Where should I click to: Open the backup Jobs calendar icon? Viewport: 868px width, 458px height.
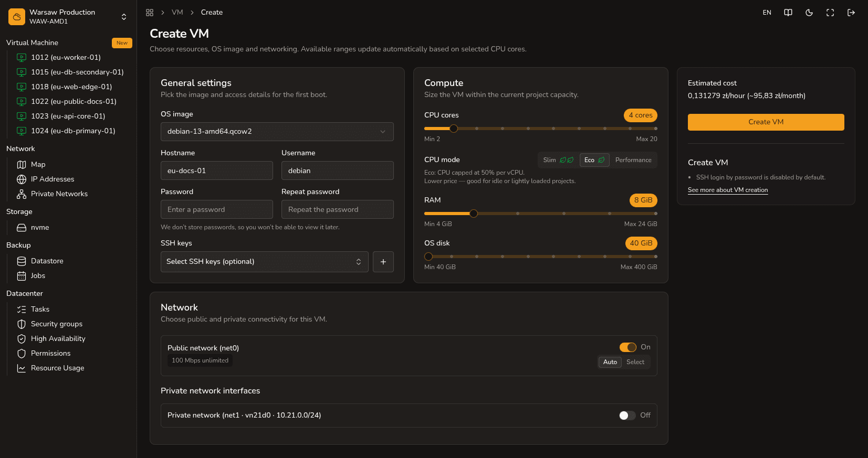(22, 275)
